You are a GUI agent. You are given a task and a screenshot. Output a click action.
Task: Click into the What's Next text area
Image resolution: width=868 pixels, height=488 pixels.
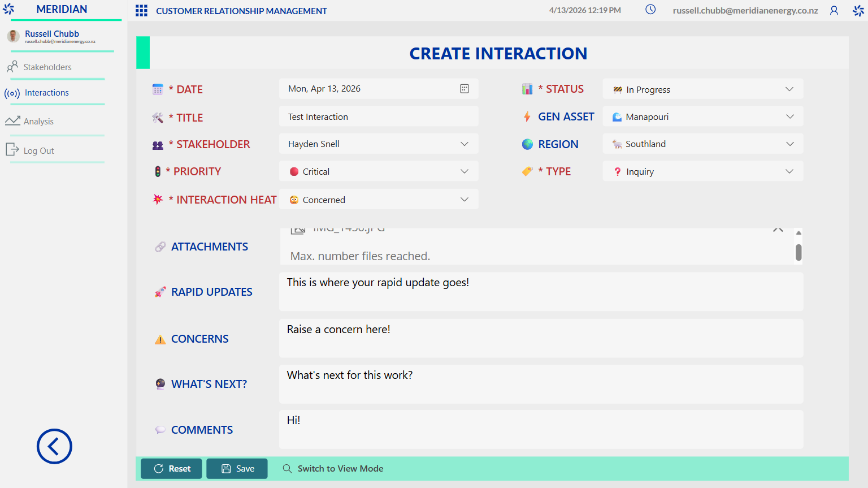541,384
